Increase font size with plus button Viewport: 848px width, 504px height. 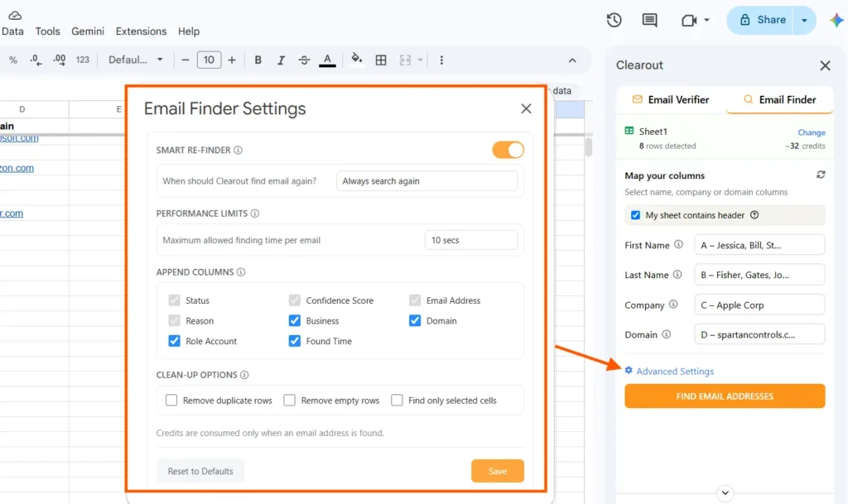point(232,60)
